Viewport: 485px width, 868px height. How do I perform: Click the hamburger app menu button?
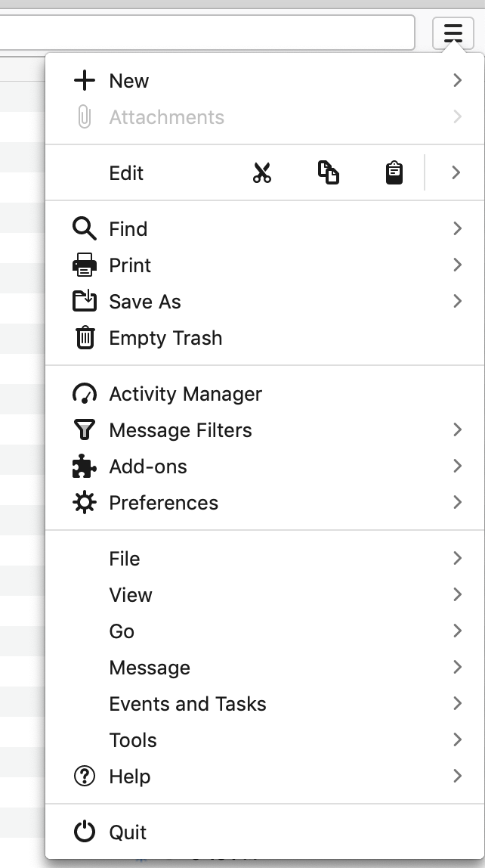click(453, 33)
